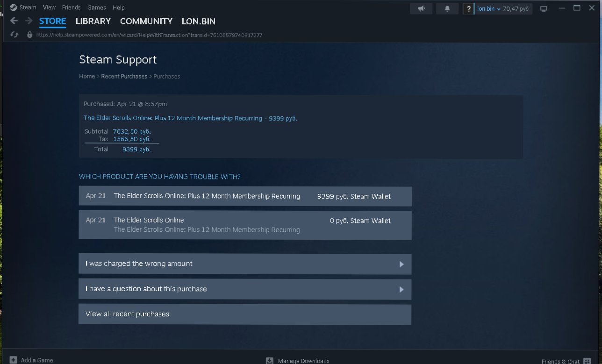Click "WHICH PRODUCT ARE YOU HAVING TROUBLE WITH?" heading
The width and height of the screenshot is (602, 364).
click(160, 177)
